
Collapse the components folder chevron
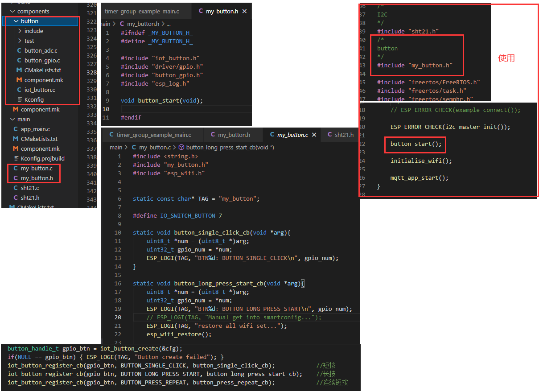point(12,11)
